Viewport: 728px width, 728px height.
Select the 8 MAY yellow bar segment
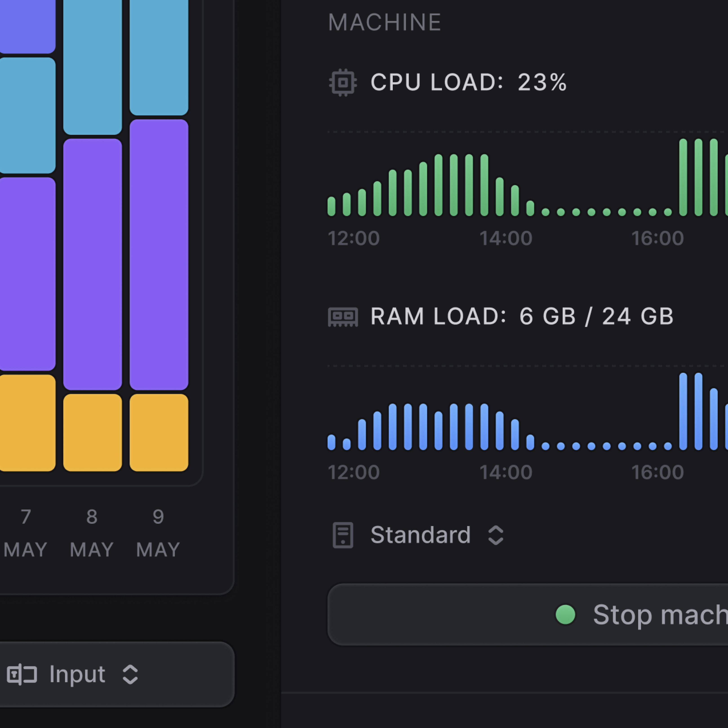(x=92, y=432)
